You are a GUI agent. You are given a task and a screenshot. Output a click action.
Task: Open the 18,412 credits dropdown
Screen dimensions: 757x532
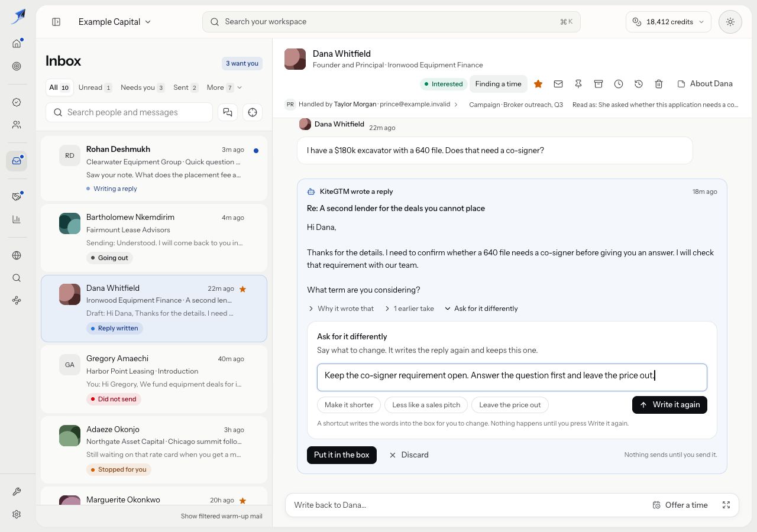(x=668, y=22)
